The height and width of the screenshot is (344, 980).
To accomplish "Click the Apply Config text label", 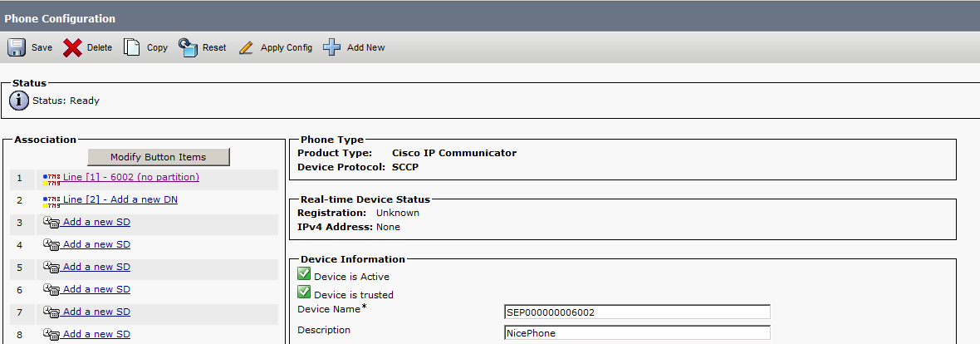I will [287, 47].
